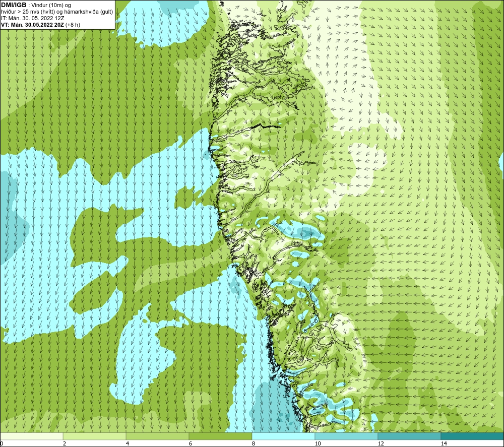
Task: Click the 'hviður > 25 m/s (hvítt)' text line
Action: (57, 12)
